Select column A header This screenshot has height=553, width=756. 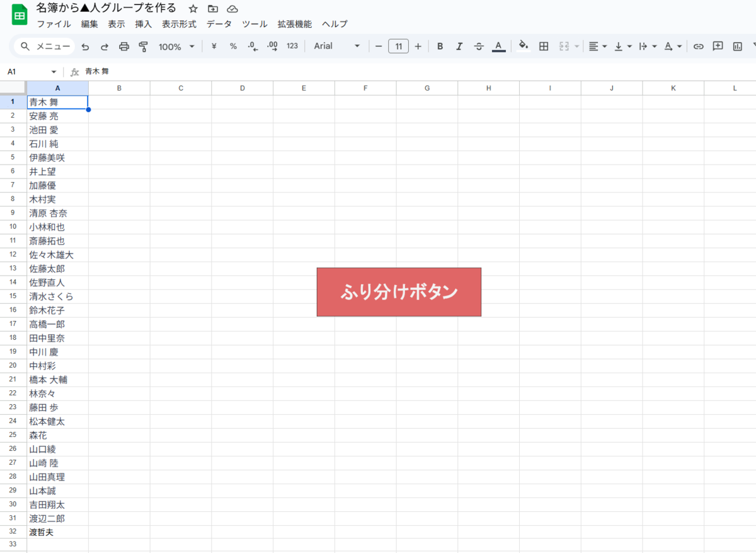coord(57,88)
